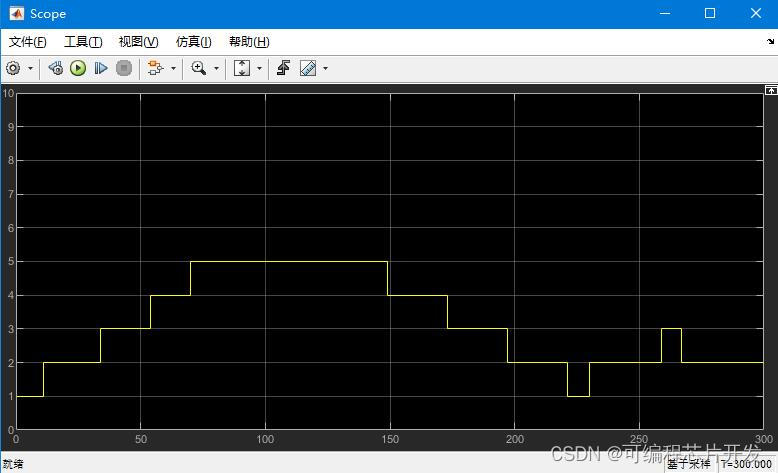Open the 工具(T) menu
This screenshot has width=778, height=473.
83,42
